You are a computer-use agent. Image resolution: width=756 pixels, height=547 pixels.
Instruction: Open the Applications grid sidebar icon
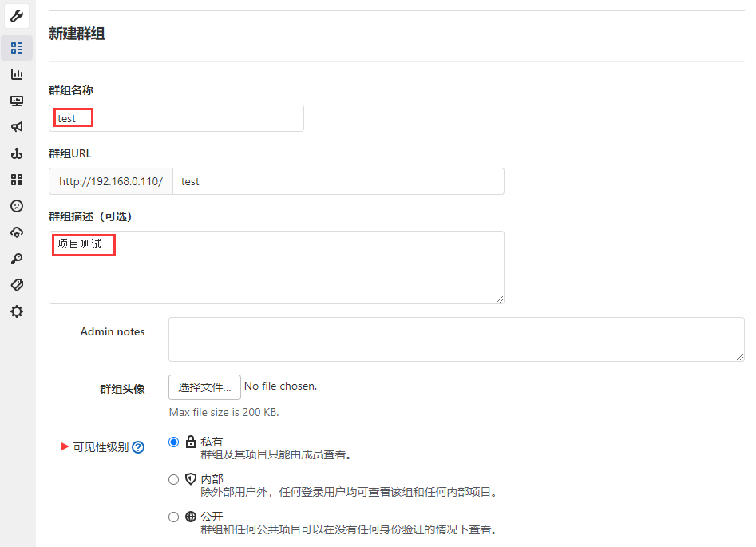pyautogui.click(x=17, y=180)
